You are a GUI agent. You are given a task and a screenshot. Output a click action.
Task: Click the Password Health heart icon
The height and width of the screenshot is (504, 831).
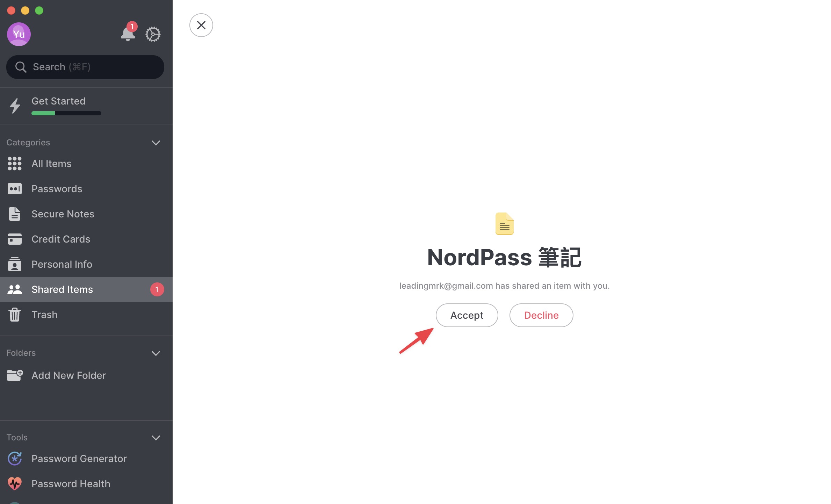[15, 484]
